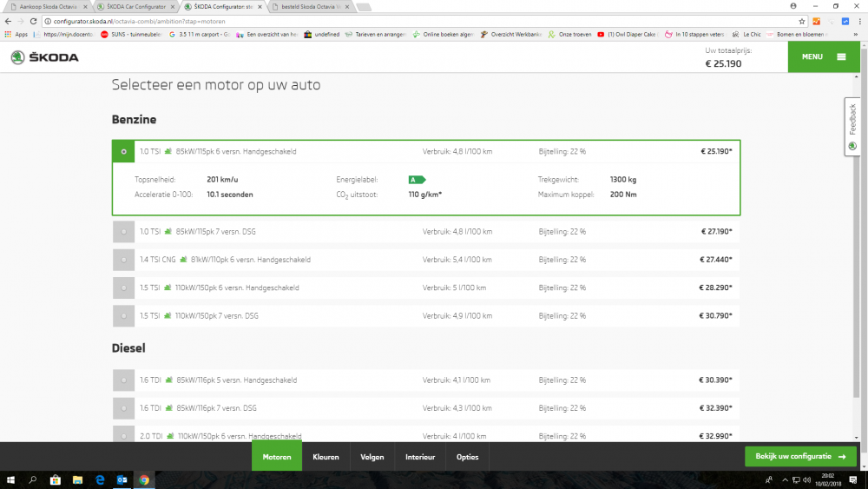Click the Škoda logo in the header
Screen dimensions: 868x489
(x=45, y=57)
